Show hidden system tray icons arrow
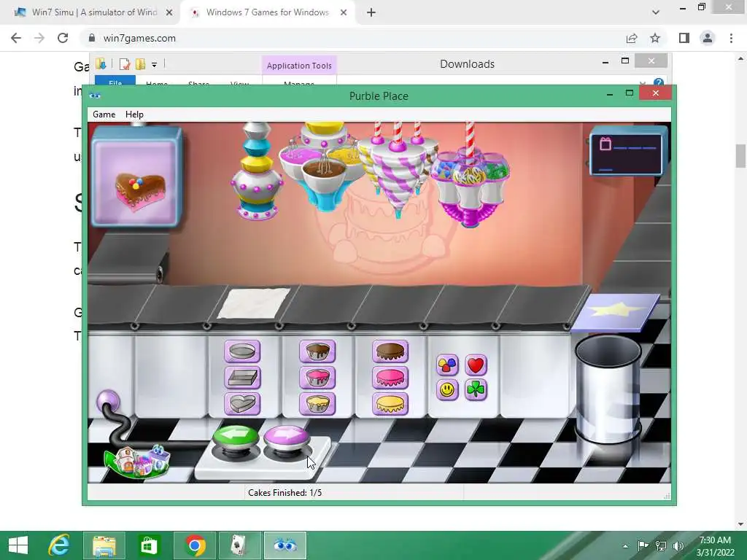747x560 pixels. click(625, 546)
